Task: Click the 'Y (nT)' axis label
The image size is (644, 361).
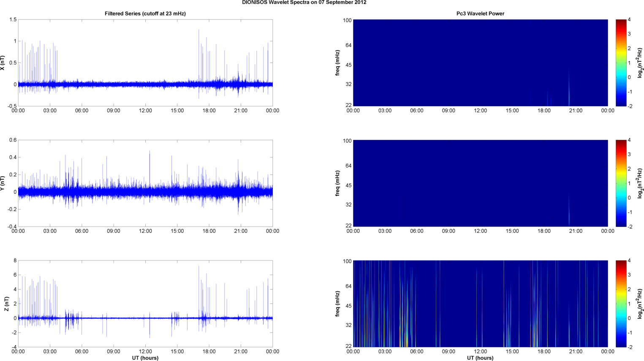Action: 3,183
